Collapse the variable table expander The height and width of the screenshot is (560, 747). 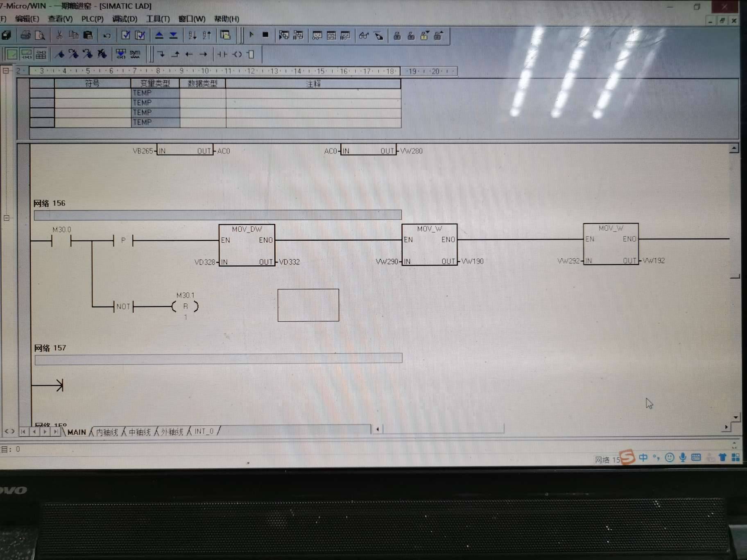tap(6, 70)
